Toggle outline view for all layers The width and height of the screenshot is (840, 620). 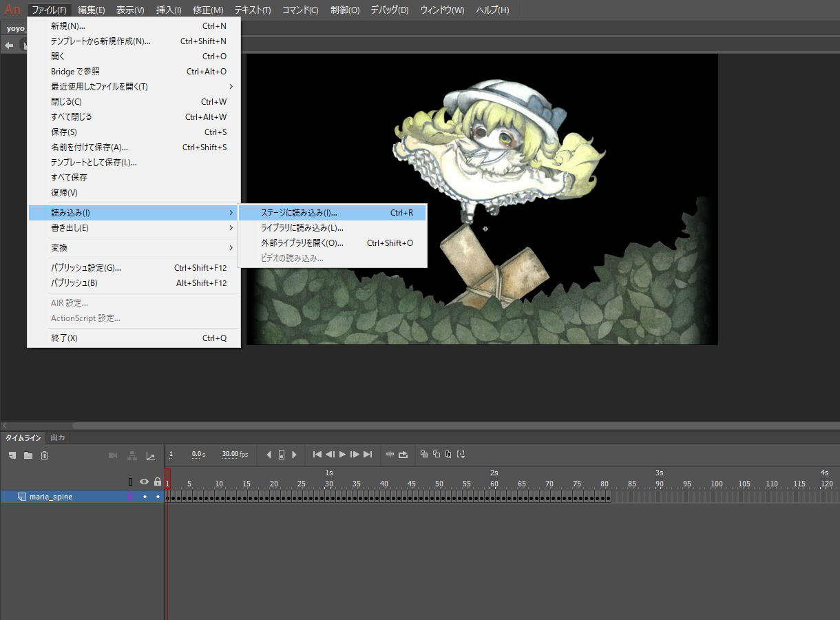point(131,482)
